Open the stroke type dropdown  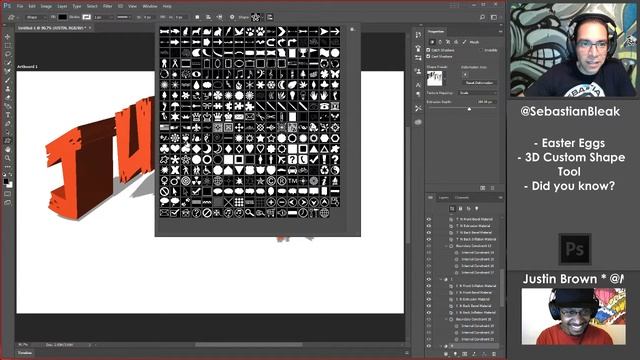[x=123, y=17]
